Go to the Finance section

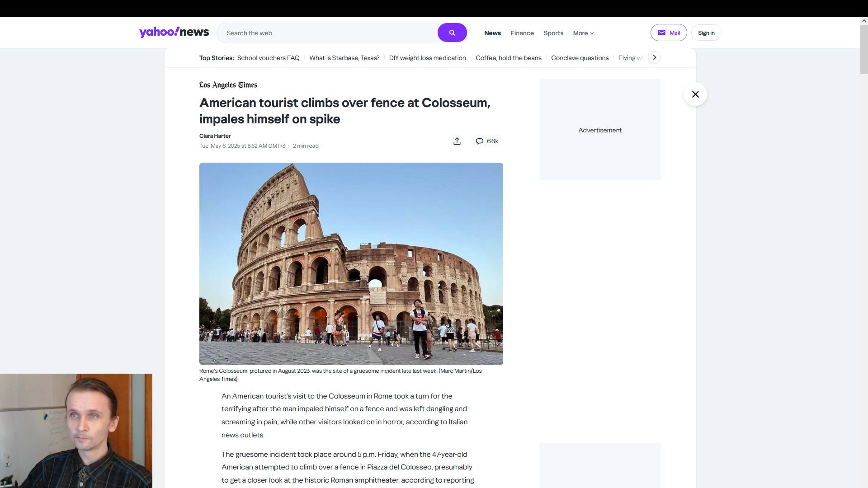(x=522, y=33)
